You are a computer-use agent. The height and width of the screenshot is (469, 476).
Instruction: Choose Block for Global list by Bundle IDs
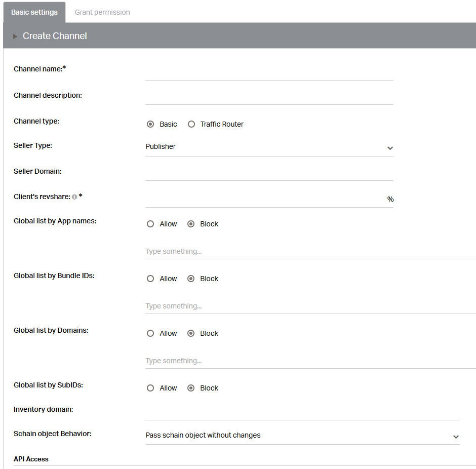click(x=191, y=279)
